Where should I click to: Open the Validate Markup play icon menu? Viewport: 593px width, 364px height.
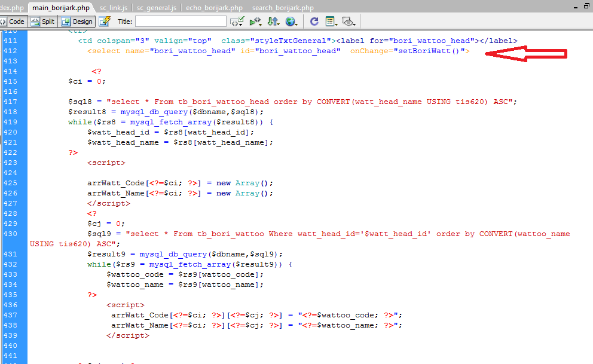pyautogui.click(x=256, y=22)
